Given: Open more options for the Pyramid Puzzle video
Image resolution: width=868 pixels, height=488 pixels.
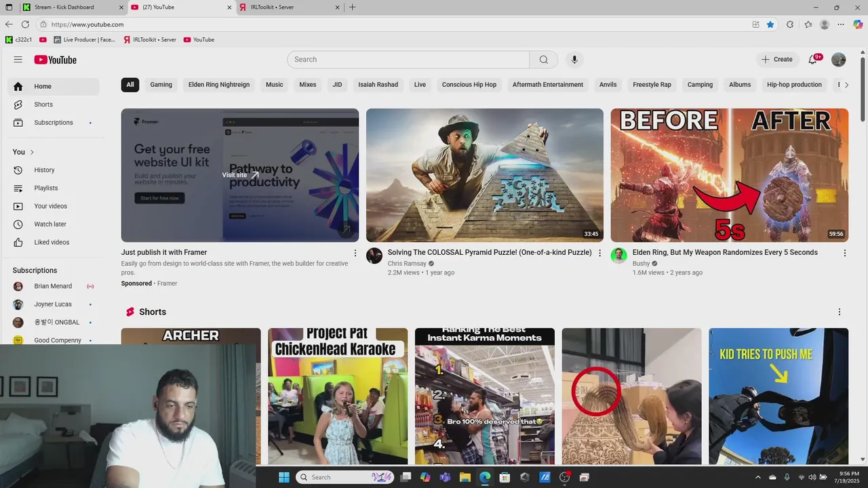Looking at the screenshot, I should [599, 253].
